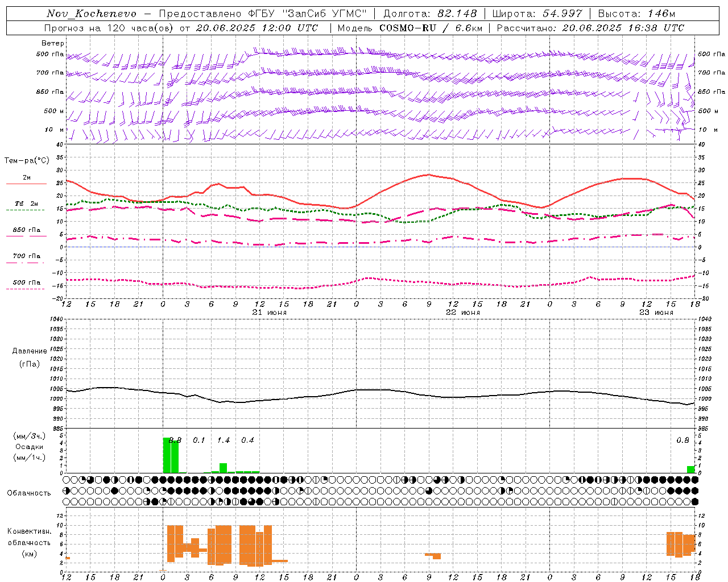Click the Рассчитано: 20.06.2025 16:38 UTC timestamp
The width and height of the screenshot is (728, 582).
(x=590, y=28)
